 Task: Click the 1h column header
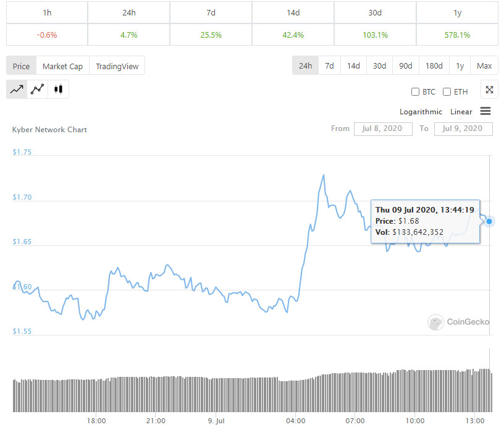[x=47, y=12]
